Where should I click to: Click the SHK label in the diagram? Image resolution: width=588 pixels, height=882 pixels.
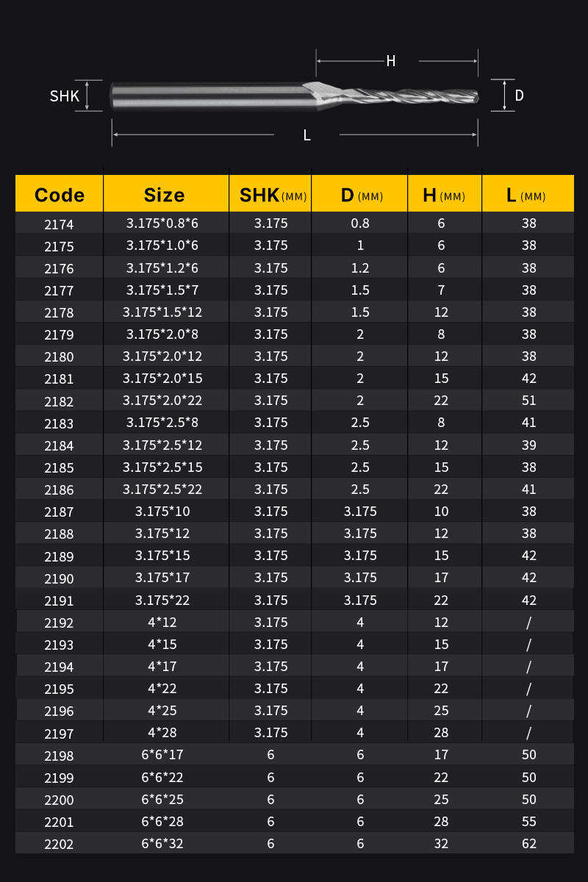[65, 96]
